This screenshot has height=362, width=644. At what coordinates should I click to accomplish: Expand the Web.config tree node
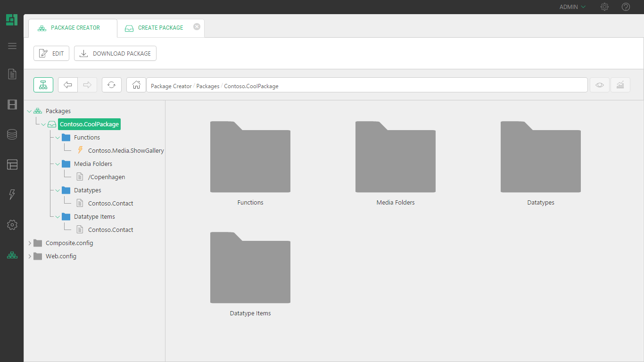(30, 256)
